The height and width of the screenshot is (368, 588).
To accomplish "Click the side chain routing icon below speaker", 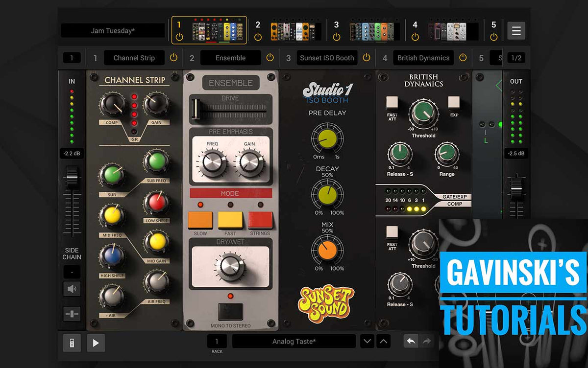I will 72,314.
